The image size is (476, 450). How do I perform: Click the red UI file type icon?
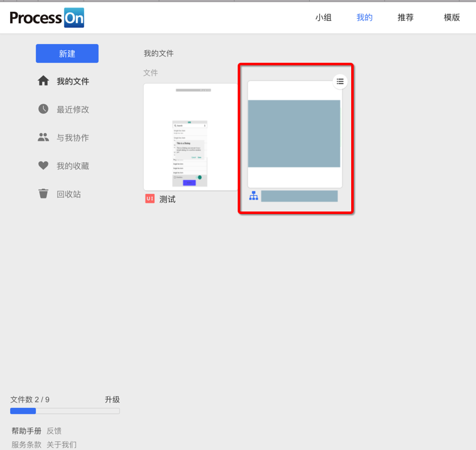(150, 199)
